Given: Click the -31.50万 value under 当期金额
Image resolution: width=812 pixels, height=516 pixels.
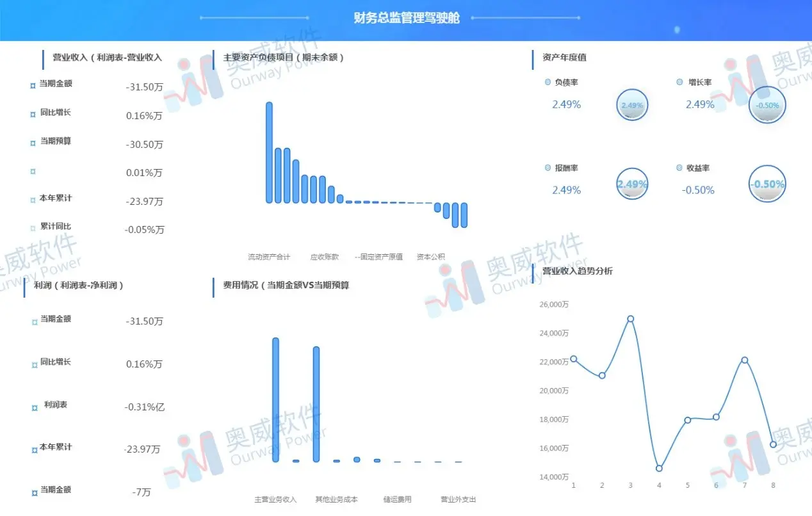Looking at the screenshot, I should point(144,88).
